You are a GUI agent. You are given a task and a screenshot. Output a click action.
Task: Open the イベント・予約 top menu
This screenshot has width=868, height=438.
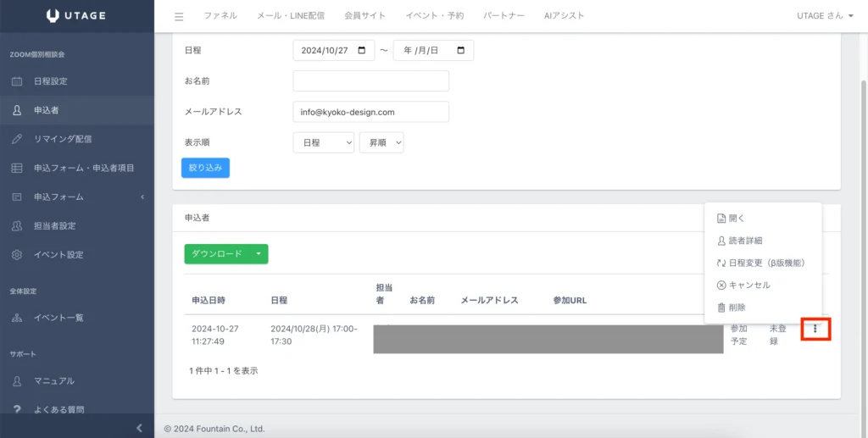[x=435, y=15]
